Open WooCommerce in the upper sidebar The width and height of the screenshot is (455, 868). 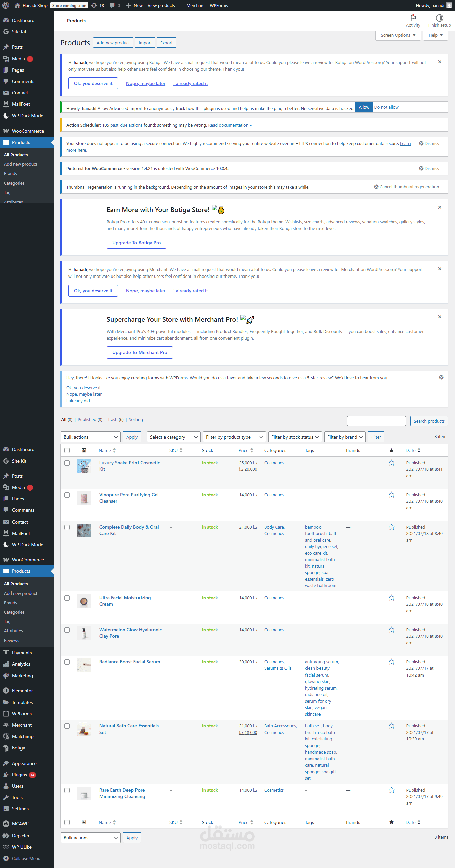(27, 131)
